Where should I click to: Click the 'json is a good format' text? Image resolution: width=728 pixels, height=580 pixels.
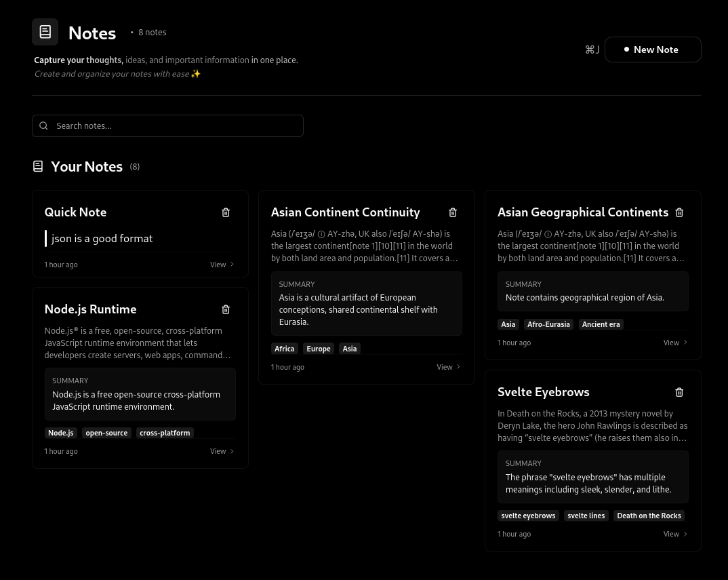pyautogui.click(x=102, y=238)
